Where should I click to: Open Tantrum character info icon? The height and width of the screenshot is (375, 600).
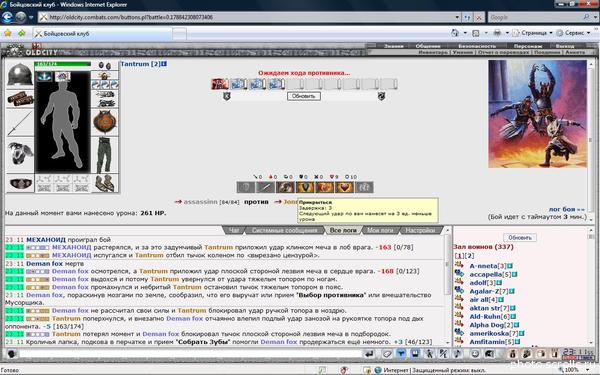pyautogui.click(x=164, y=64)
